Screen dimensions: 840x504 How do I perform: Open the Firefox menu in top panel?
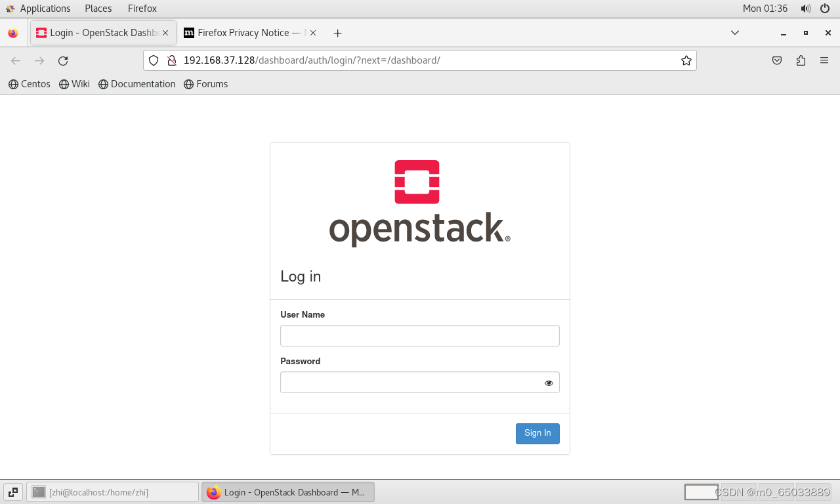(142, 9)
